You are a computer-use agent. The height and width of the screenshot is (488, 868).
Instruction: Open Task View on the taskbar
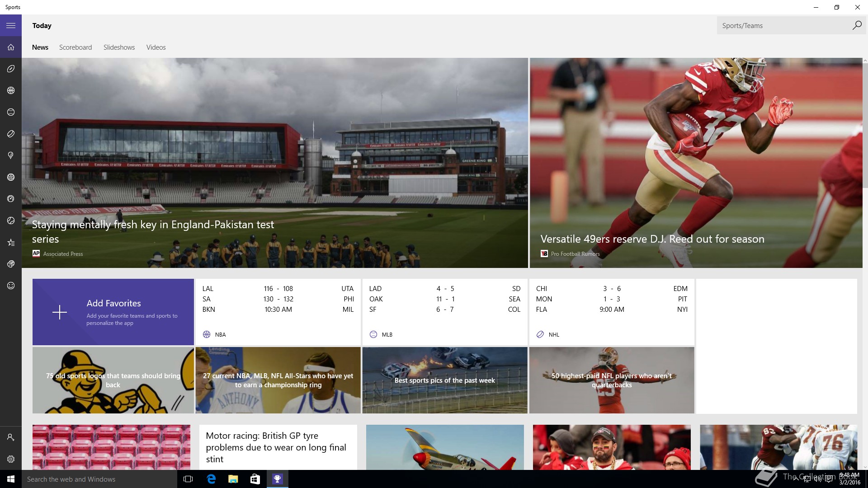188,479
